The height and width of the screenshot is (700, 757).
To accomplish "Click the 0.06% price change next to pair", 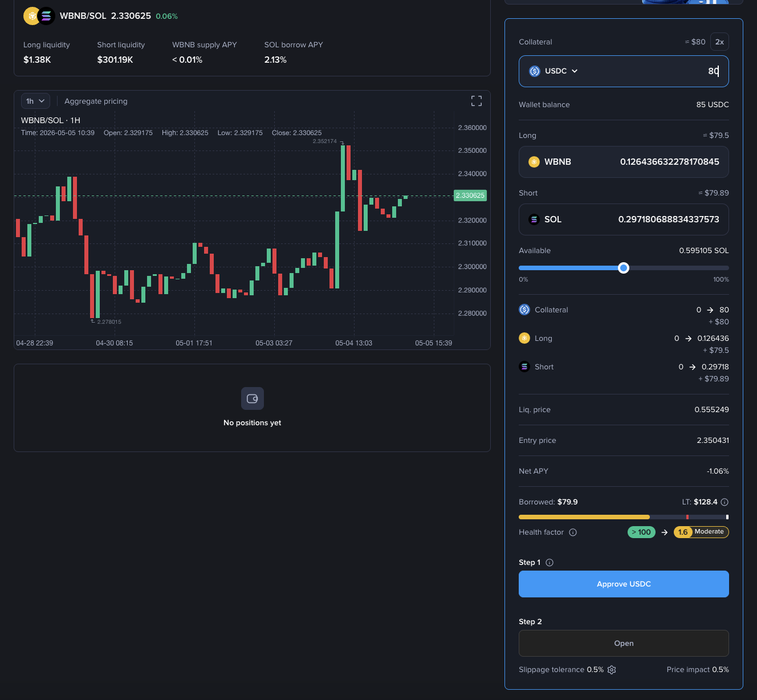I will [166, 17].
